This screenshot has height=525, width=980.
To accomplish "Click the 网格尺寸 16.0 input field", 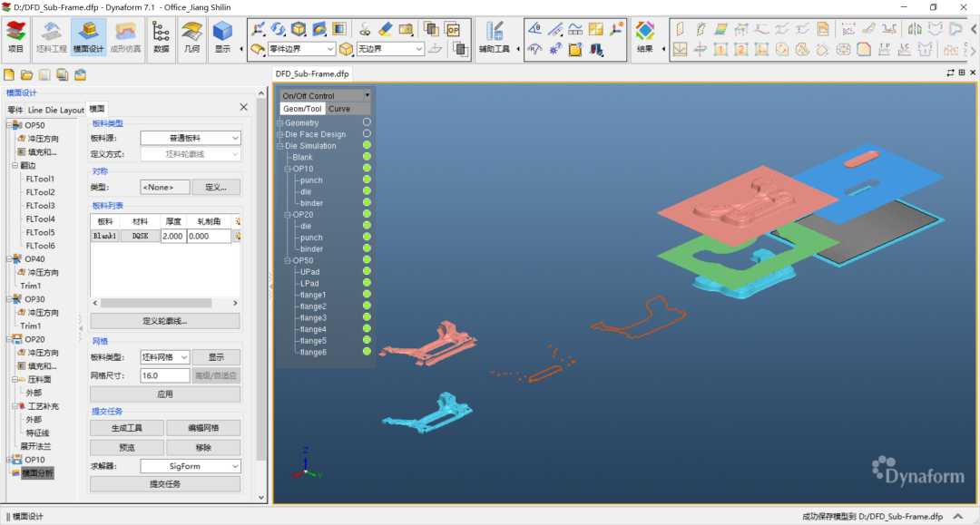I will tap(165, 375).
